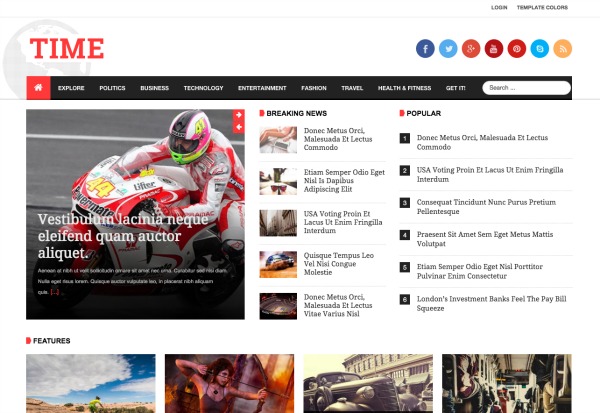Open popular item 2 USA Voting Proin
Viewport: 600px width, 413px height.
490,175
